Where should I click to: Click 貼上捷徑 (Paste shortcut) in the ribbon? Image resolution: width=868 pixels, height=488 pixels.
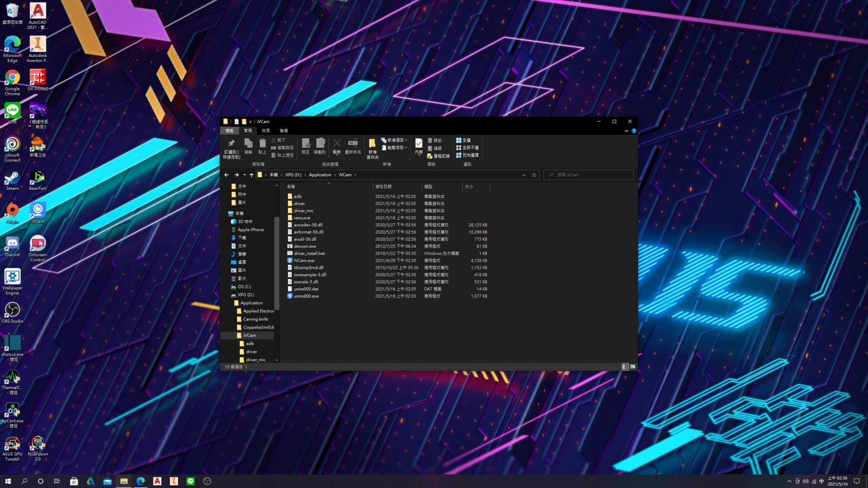(x=282, y=155)
